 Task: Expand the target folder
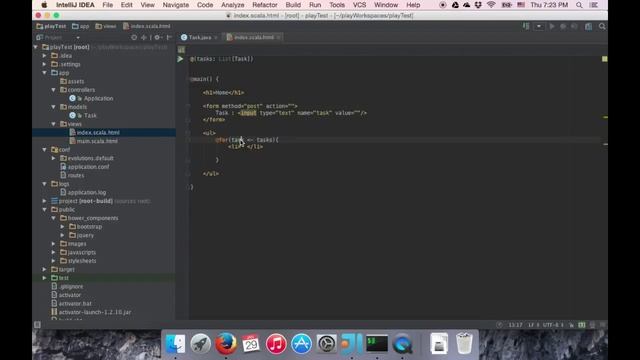44,269
